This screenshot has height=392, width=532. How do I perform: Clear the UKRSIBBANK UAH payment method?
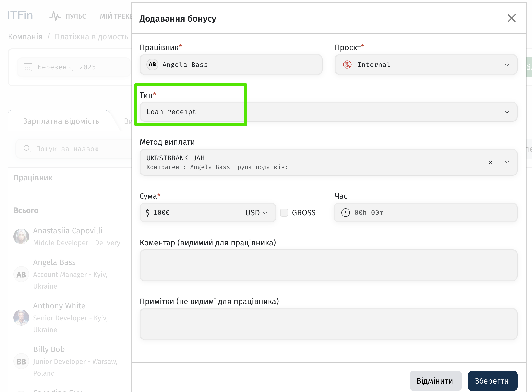click(x=490, y=162)
